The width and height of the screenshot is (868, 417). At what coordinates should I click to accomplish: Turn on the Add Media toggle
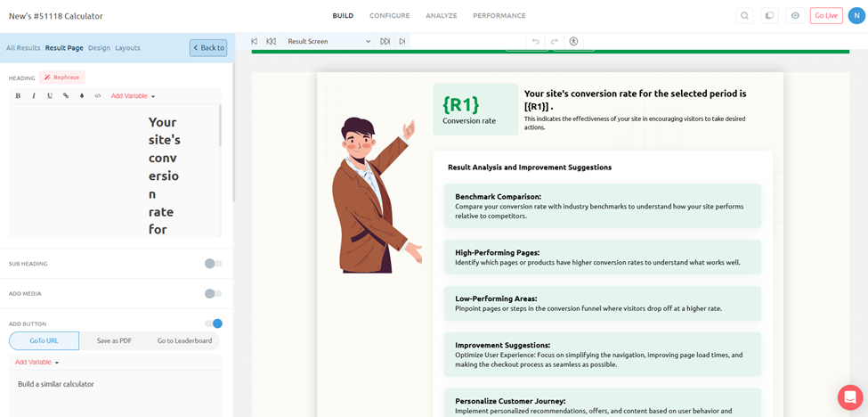click(x=213, y=293)
